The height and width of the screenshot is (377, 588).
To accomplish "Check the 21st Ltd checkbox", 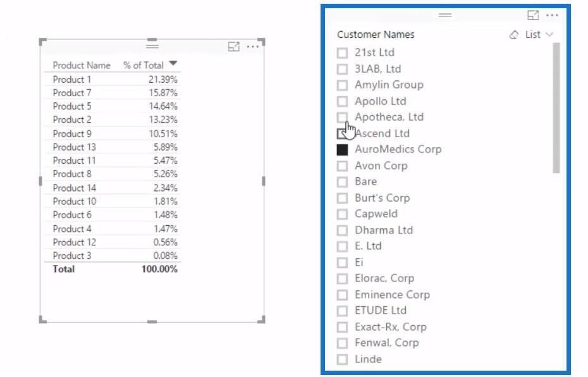I will [x=342, y=53].
